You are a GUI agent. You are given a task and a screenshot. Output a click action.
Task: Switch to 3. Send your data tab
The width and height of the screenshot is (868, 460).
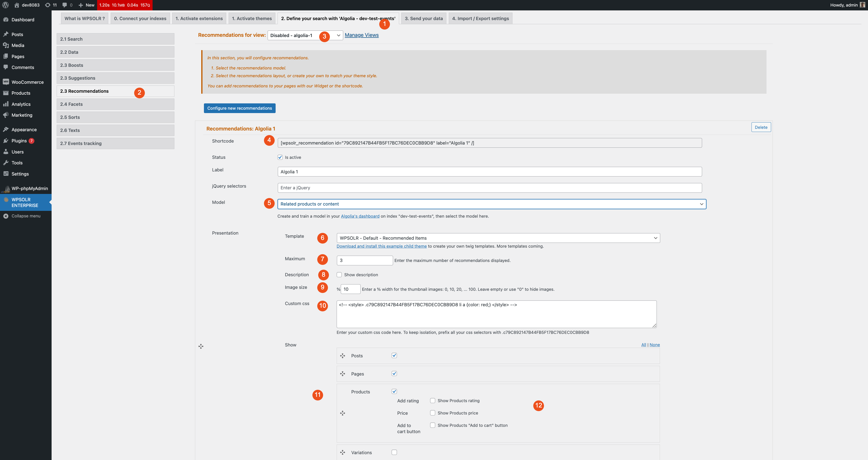pyautogui.click(x=424, y=19)
